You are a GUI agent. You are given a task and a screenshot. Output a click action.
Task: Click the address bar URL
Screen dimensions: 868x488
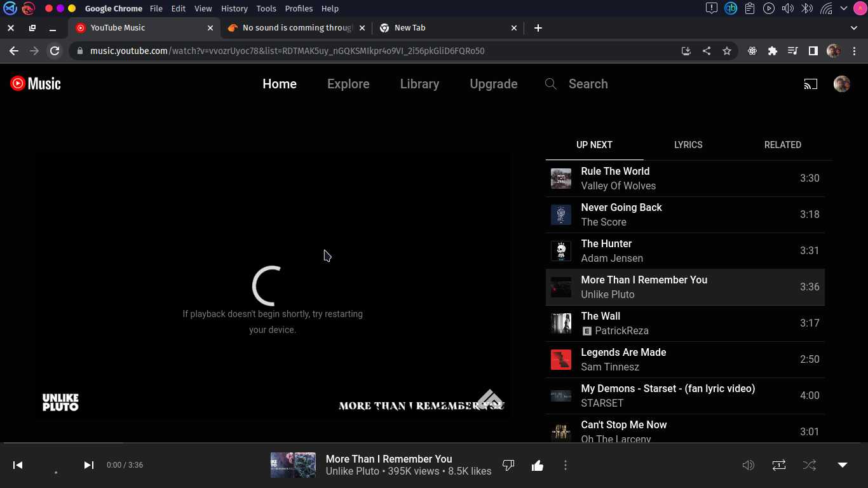click(287, 51)
